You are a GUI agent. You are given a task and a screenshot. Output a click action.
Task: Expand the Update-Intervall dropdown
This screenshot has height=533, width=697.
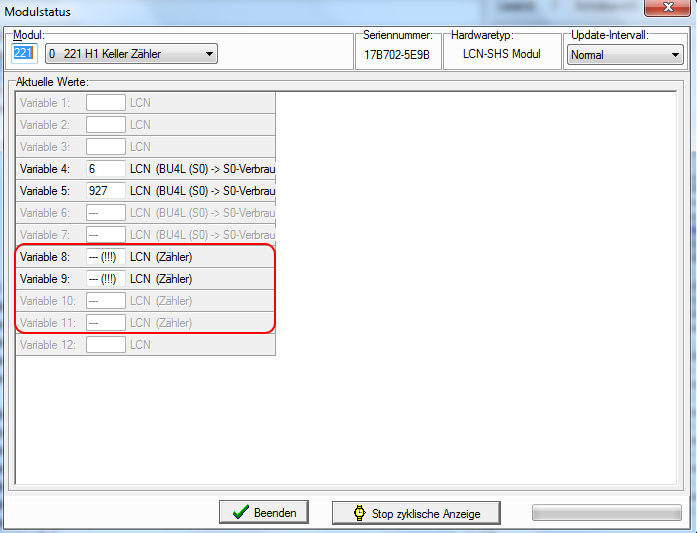pos(676,55)
